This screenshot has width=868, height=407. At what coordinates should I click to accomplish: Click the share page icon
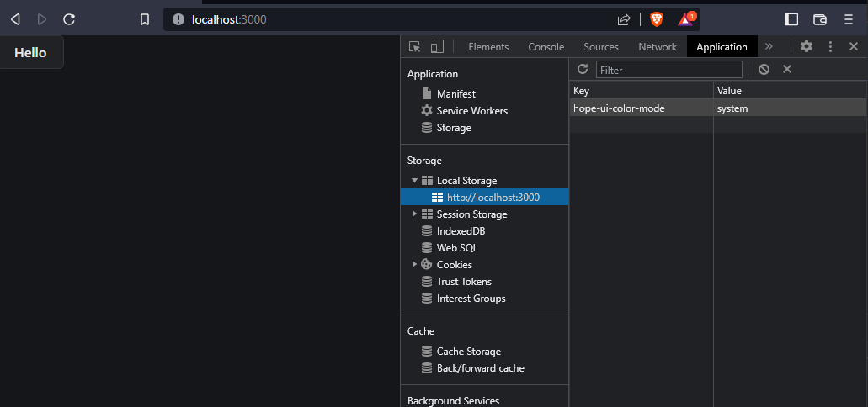coord(624,20)
